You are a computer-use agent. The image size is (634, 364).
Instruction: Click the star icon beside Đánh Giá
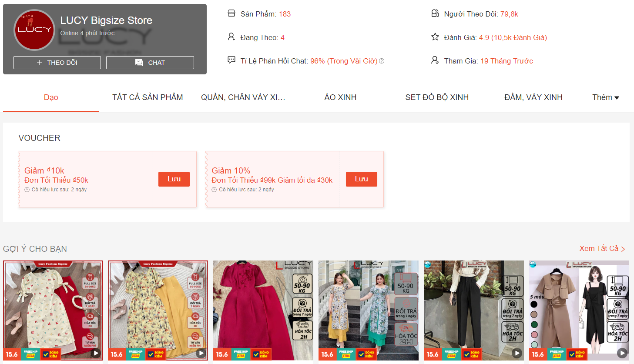tap(435, 37)
